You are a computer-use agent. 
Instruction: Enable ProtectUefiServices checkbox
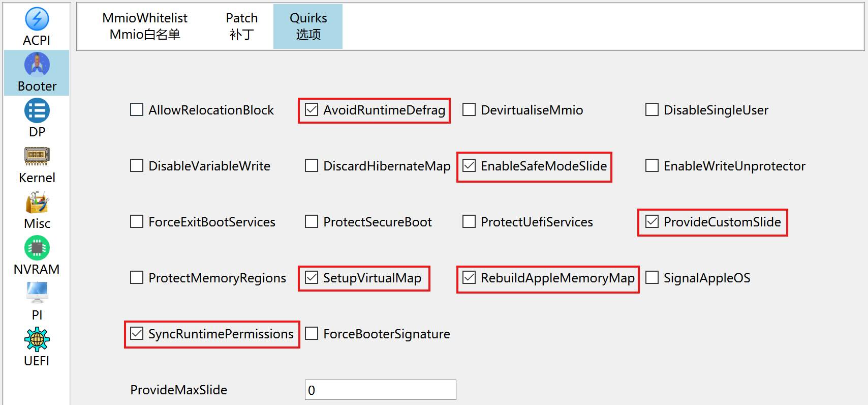(469, 222)
